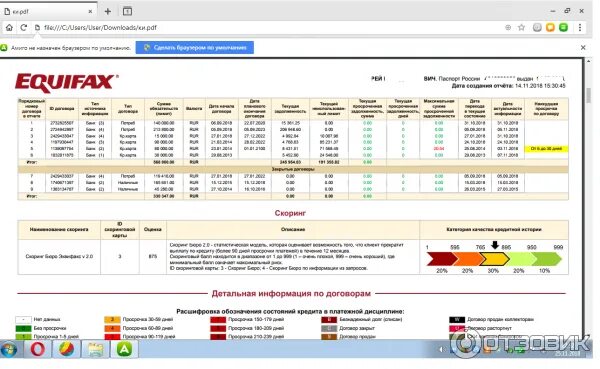Launch Opera from the taskbar
This screenshot has height=369, width=600.
(x=38, y=349)
